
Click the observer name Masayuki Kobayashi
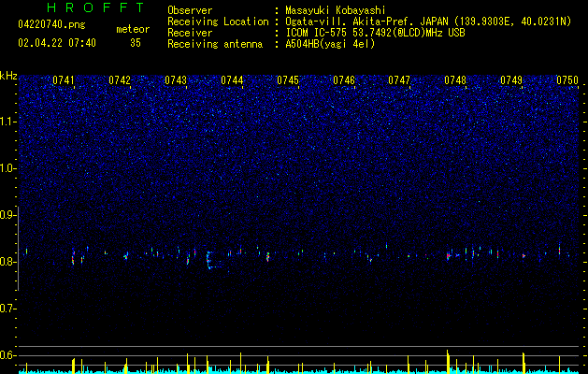(336, 10)
